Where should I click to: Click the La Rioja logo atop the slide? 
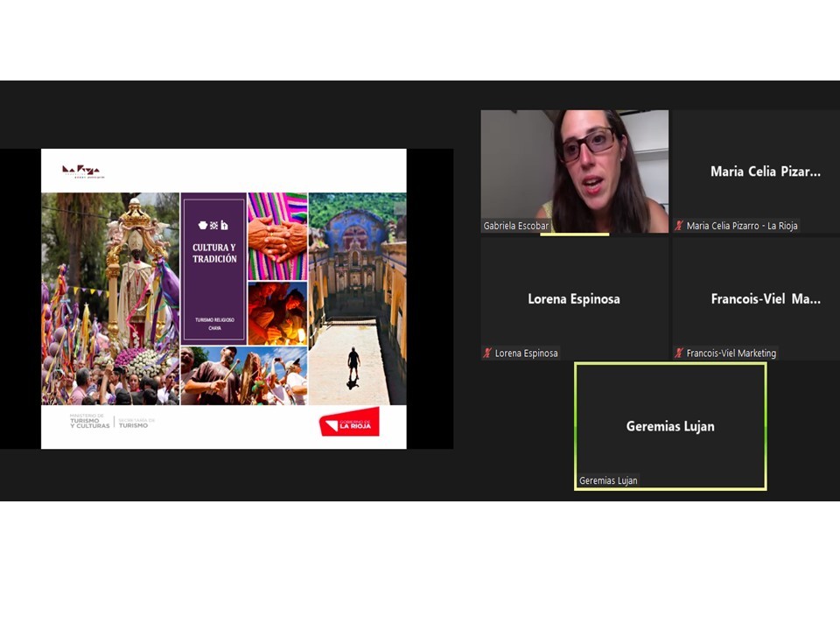point(81,171)
